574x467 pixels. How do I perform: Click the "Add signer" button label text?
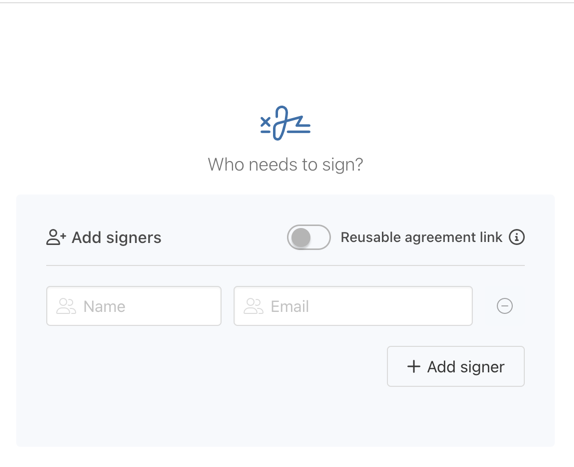point(466,367)
